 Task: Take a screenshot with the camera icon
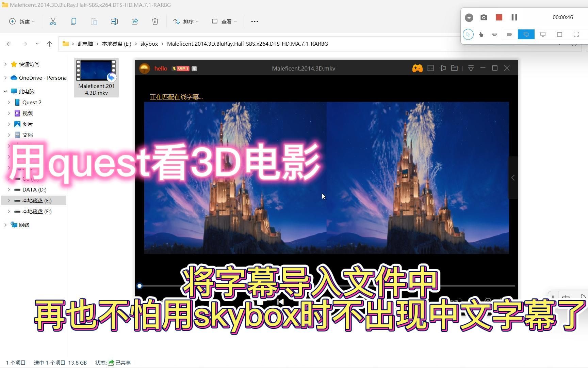[x=484, y=17]
